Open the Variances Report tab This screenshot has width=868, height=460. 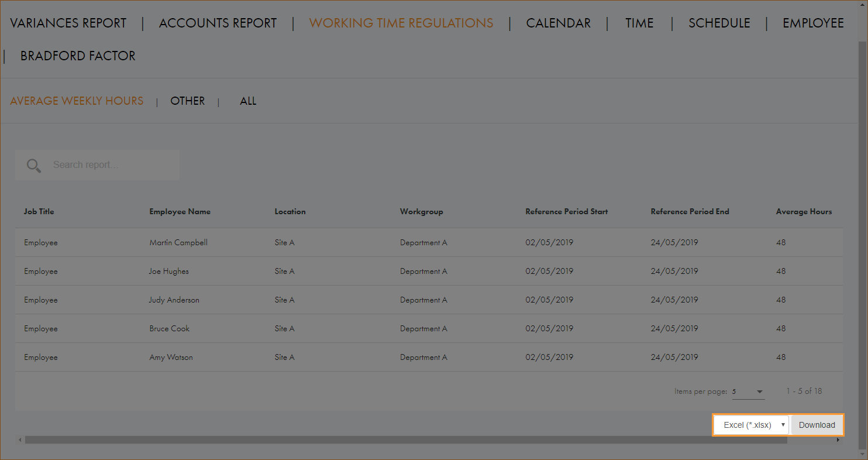click(68, 23)
